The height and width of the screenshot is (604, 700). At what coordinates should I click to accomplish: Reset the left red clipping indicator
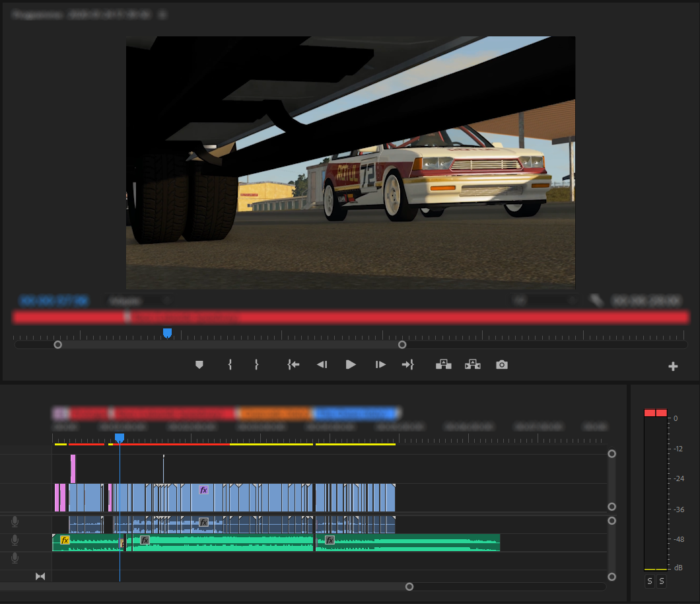650,413
